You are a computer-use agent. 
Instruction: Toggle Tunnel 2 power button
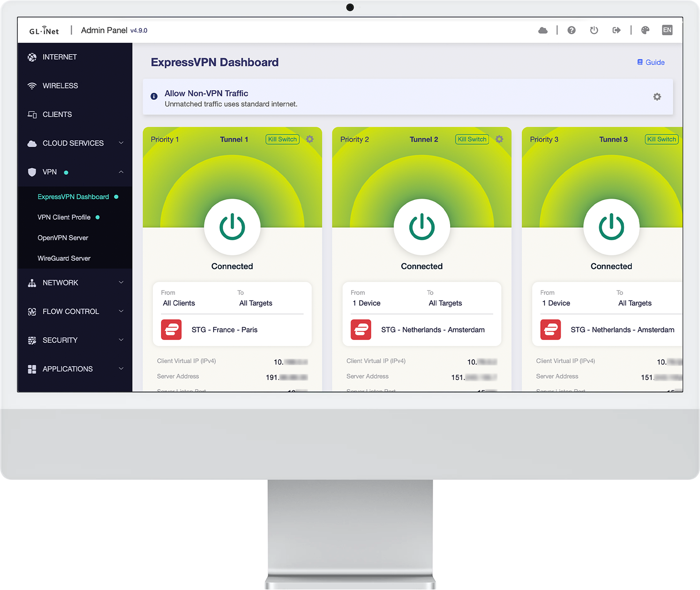tap(422, 227)
